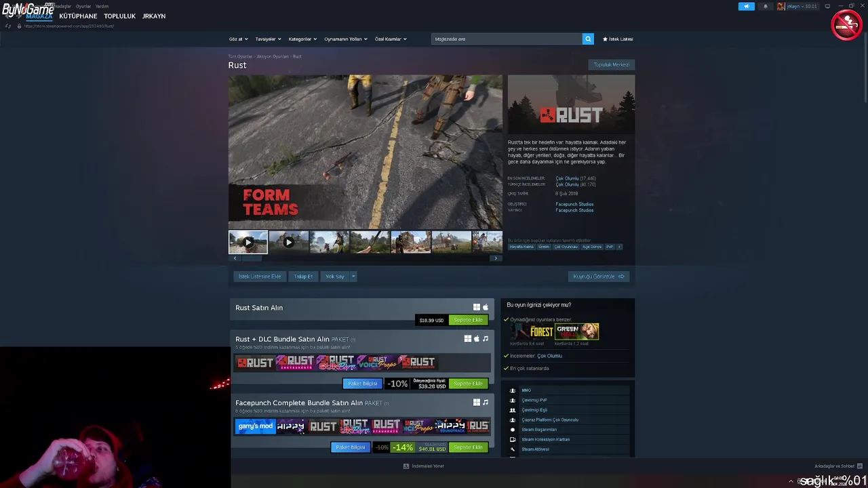Switch to MAĞAZA tab
The image size is (868, 488).
click(39, 16)
